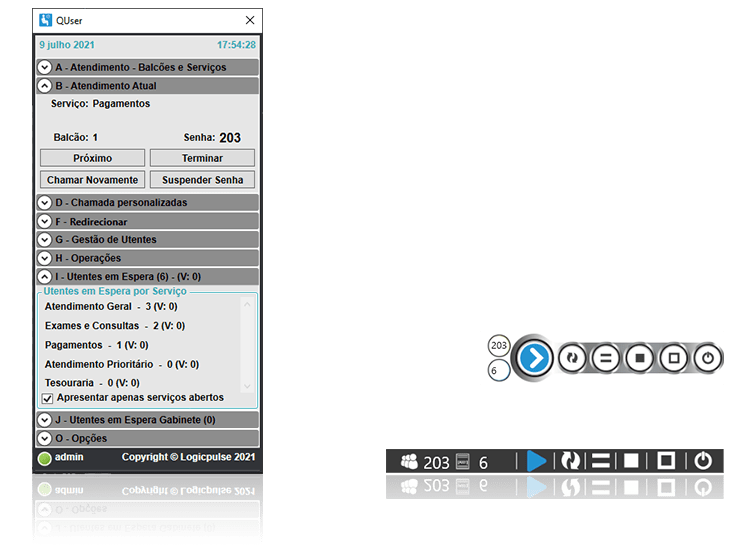
Task: Open the 'O - Opções' section
Action: [45, 438]
